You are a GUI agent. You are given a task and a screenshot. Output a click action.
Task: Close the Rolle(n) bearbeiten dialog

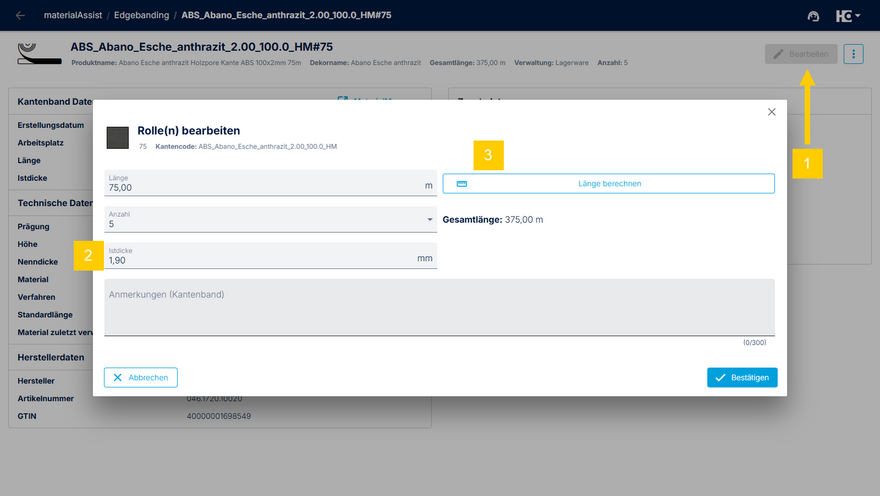pos(771,112)
